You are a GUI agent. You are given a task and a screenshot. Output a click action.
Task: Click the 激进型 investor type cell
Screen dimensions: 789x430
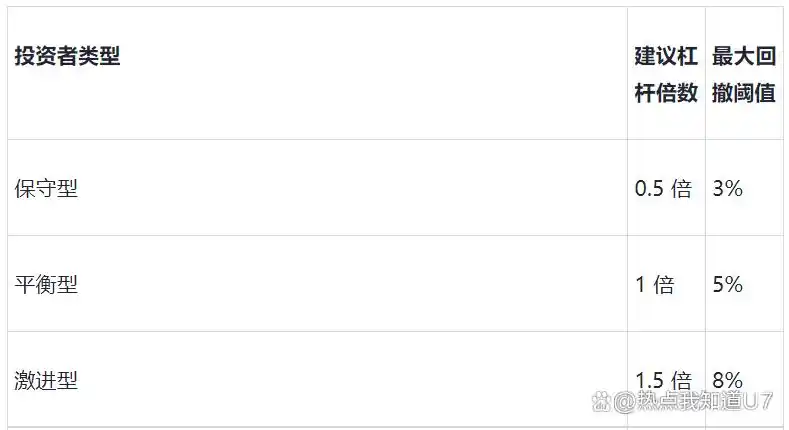(46, 381)
